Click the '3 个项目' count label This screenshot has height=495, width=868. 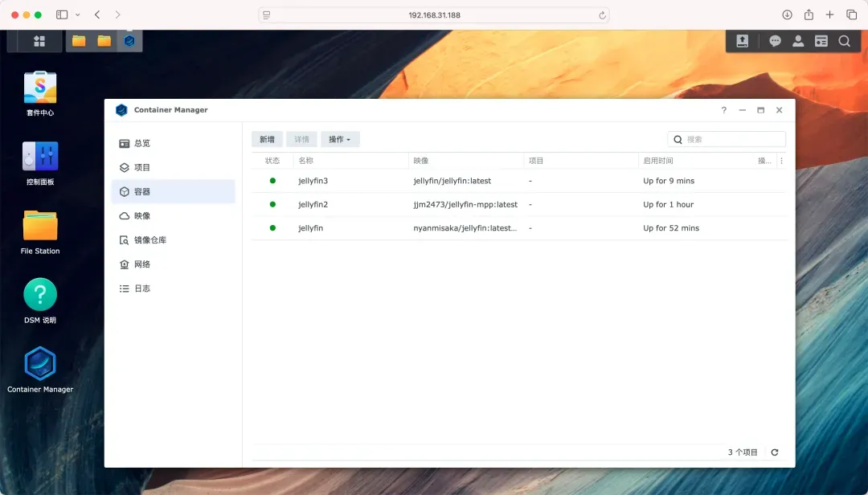click(x=743, y=452)
